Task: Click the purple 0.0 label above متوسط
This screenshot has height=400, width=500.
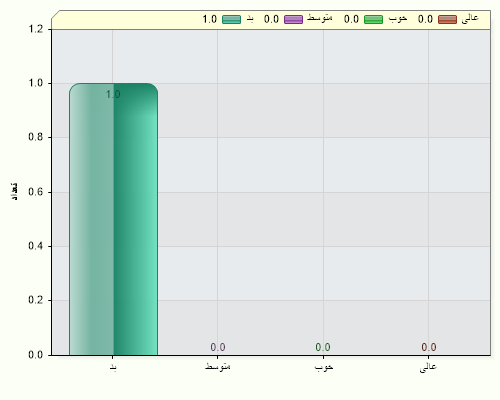Action: [x=218, y=347]
